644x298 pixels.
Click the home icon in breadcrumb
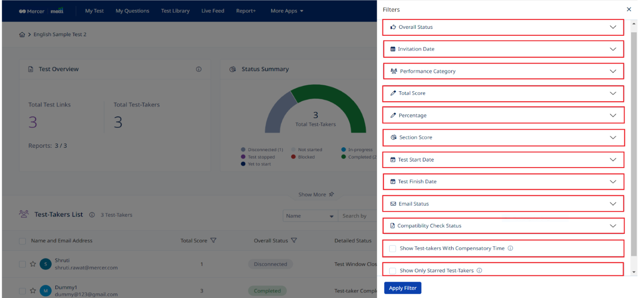point(22,34)
